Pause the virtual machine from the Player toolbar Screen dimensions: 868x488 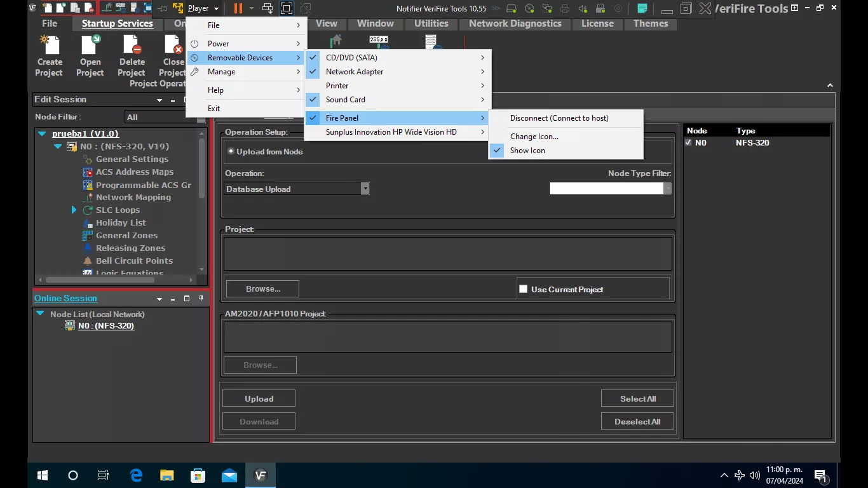click(238, 8)
